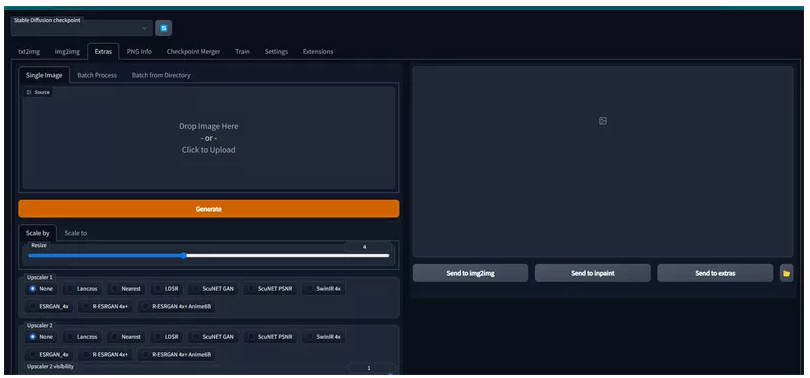
Task: Select LDSR in Upscaler 1
Action: [166, 289]
